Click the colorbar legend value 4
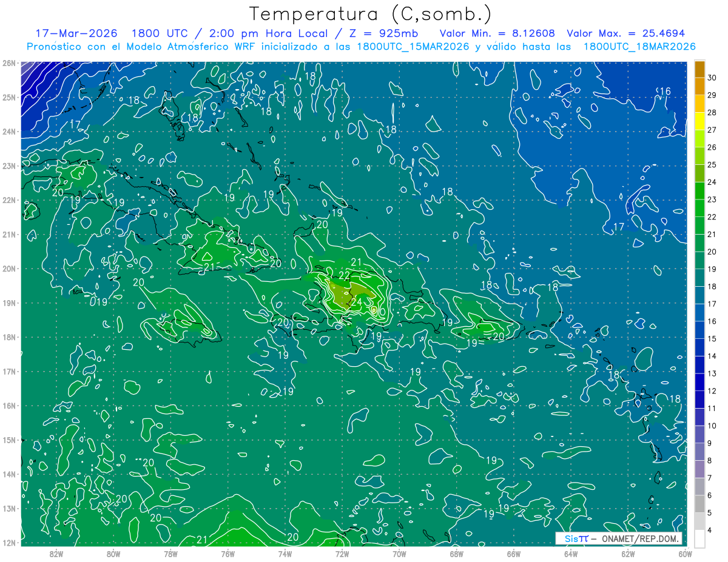Viewport: 728px width, 562px height. 710,530
